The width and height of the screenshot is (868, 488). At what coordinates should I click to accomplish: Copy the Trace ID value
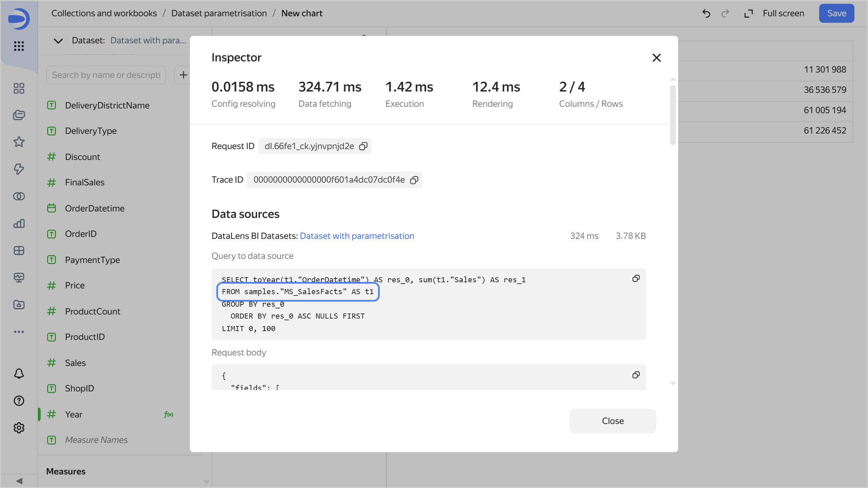[x=414, y=180]
